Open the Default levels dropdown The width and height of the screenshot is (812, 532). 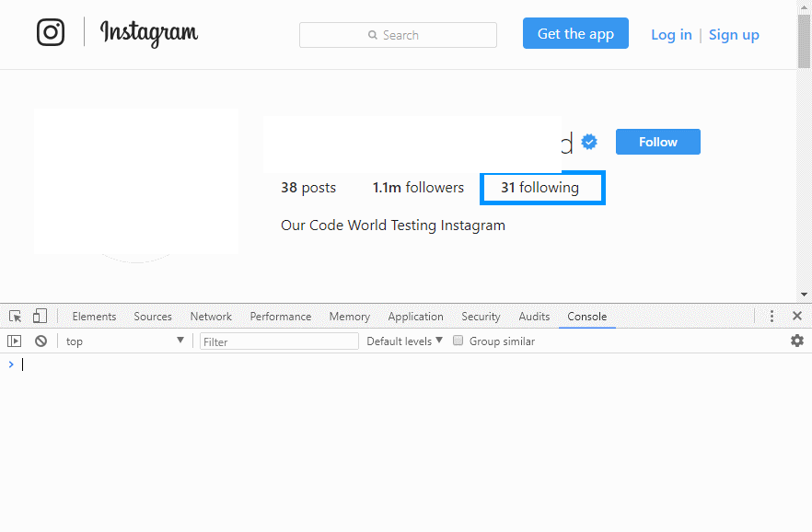tap(404, 341)
